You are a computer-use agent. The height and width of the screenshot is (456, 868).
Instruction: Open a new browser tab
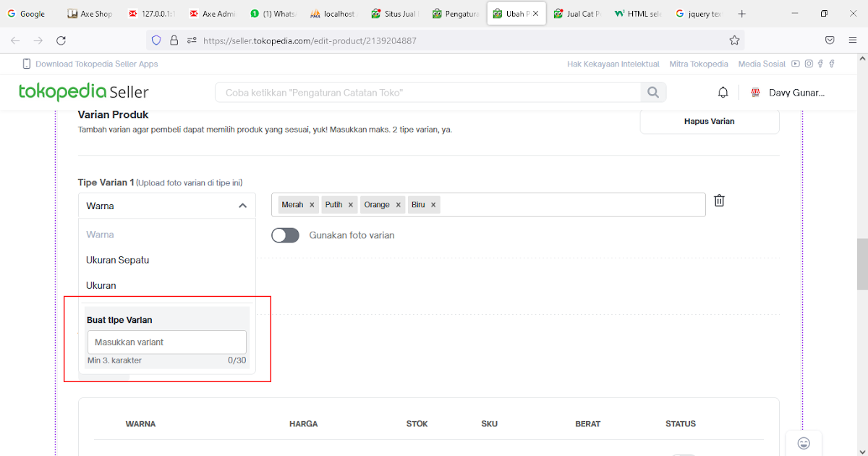(x=741, y=14)
